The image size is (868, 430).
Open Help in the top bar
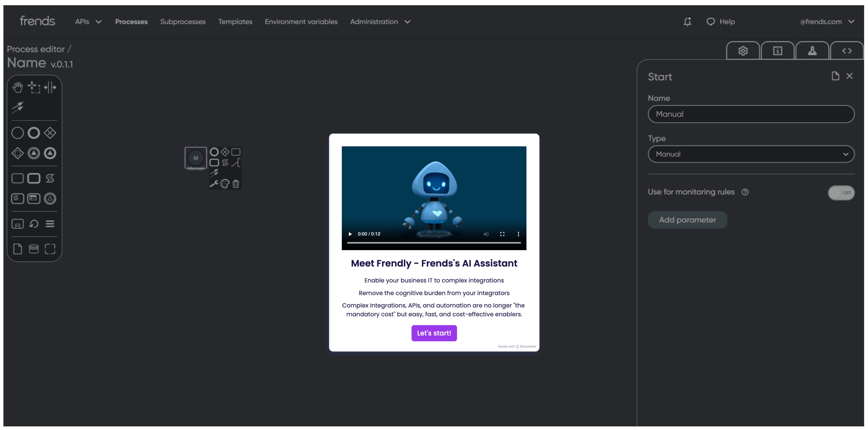[x=721, y=22]
